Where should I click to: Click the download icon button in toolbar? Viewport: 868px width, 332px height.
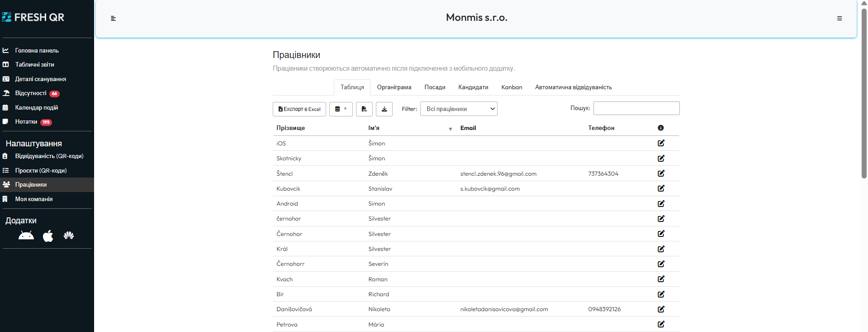pos(384,109)
